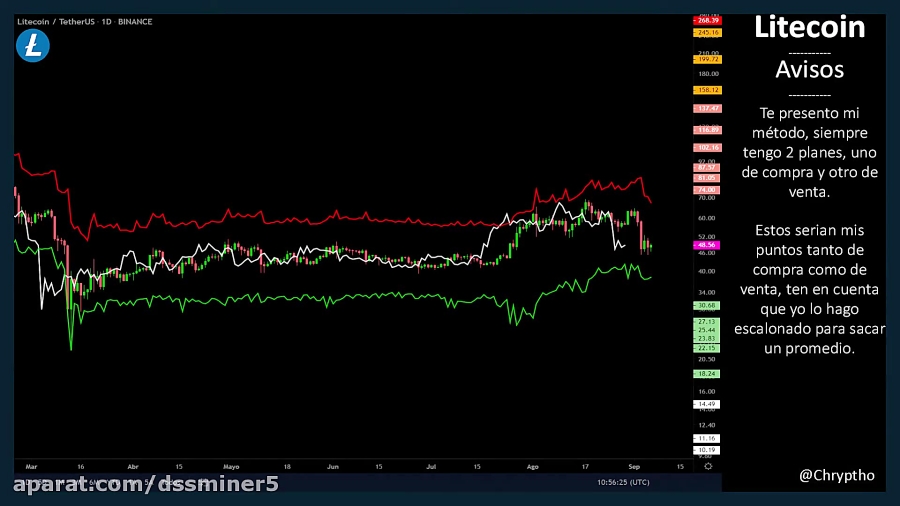The width and height of the screenshot is (900, 506).
Task: Click the 18 date label after Mayo
Action: coord(287,467)
